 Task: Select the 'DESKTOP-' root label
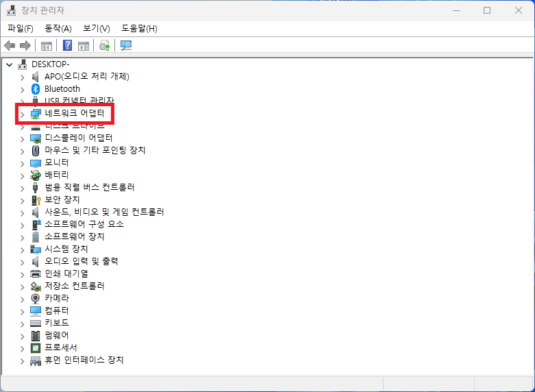point(51,64)
